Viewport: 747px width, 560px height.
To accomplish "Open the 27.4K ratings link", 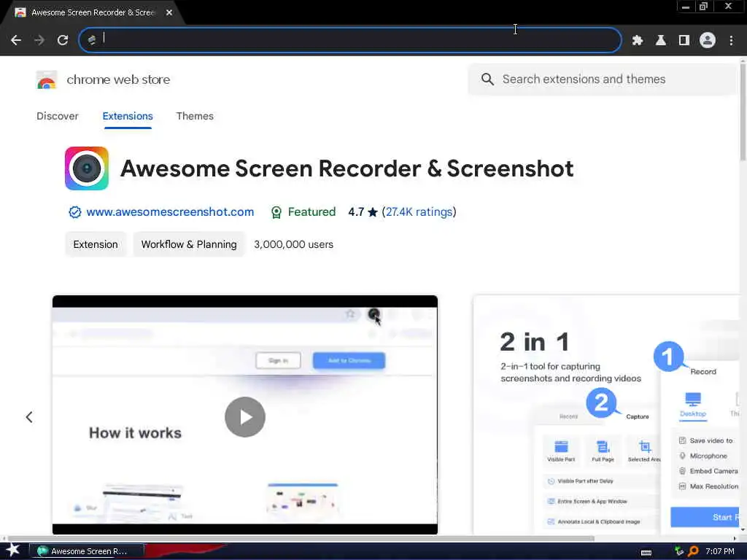I will tap(419, 212).
